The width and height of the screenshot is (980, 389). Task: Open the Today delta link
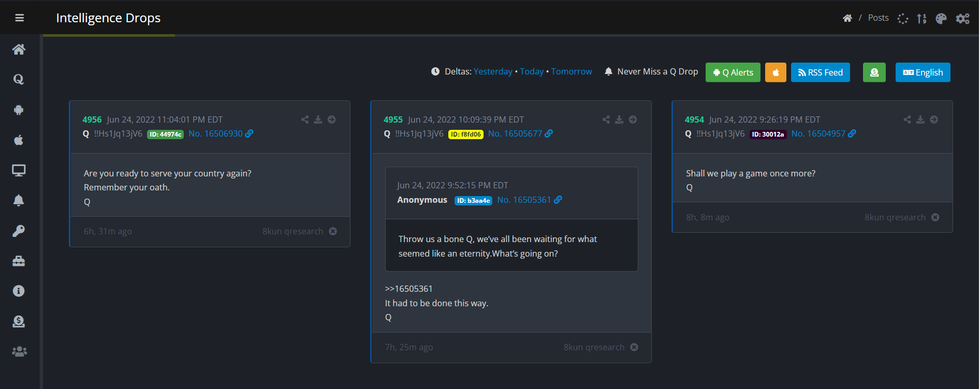[532, 71]
